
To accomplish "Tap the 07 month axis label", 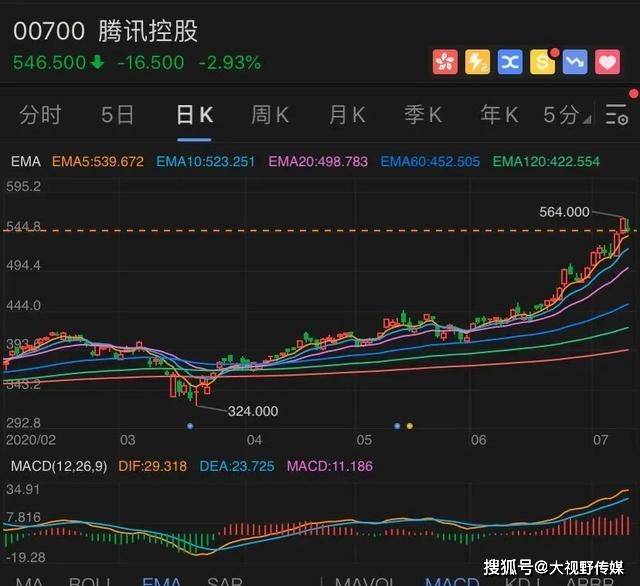I will tap(600, 440).
